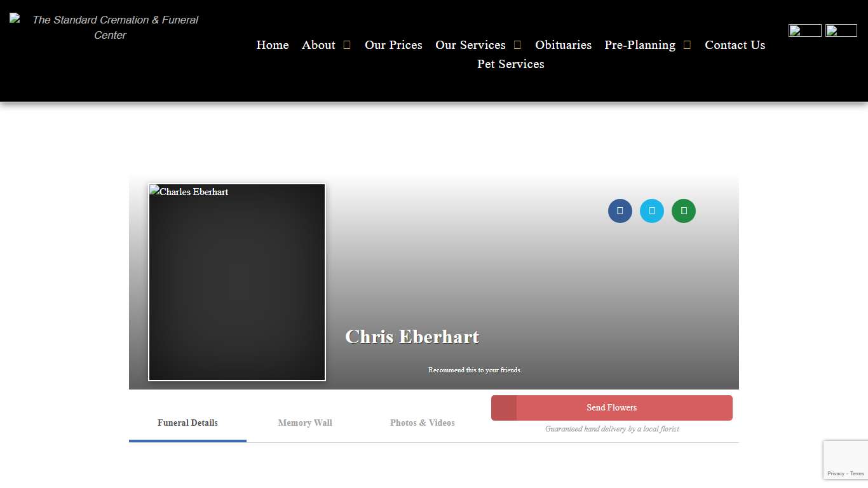Click the reCAPTCHA badge in the corner
Image resolution: width=868 pixels, height=488 pixels.
tap(846, 459)
